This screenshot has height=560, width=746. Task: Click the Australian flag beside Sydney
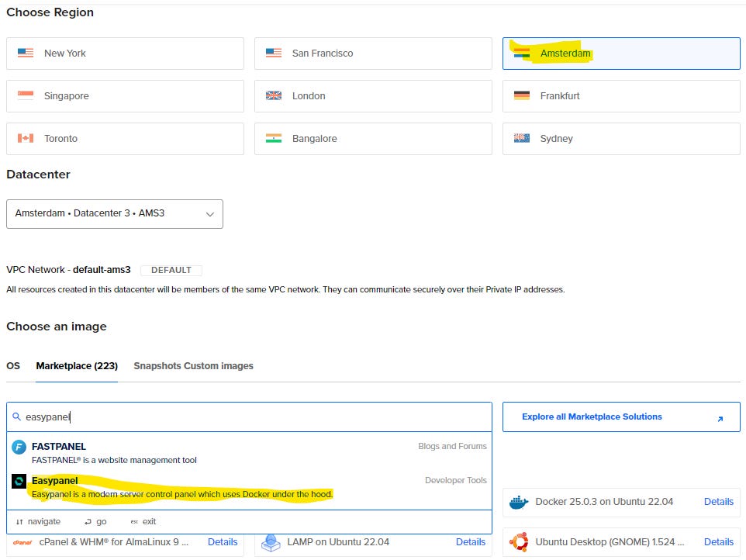coord(522,138)
